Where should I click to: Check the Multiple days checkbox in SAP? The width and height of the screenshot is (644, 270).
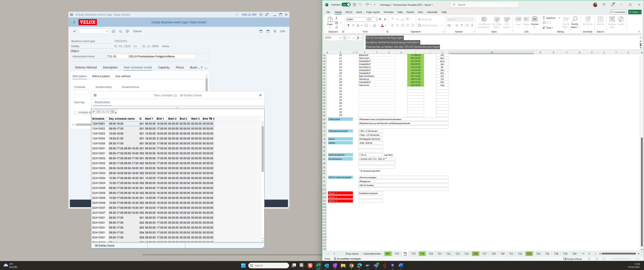75,112
